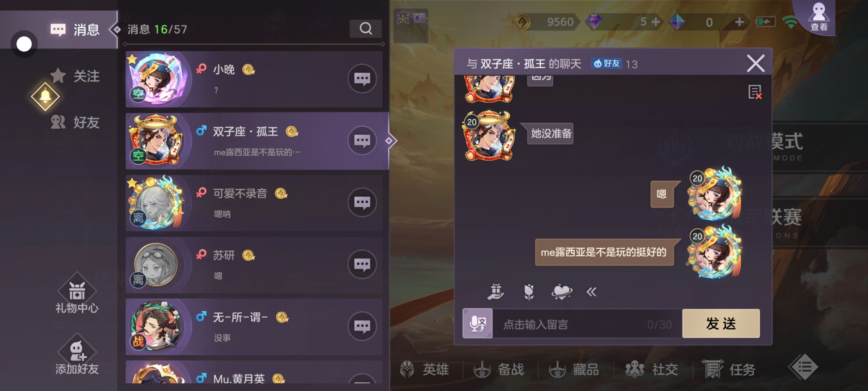
Task: Click the 点击输入留言 message input field
Action: coord(587,324)
